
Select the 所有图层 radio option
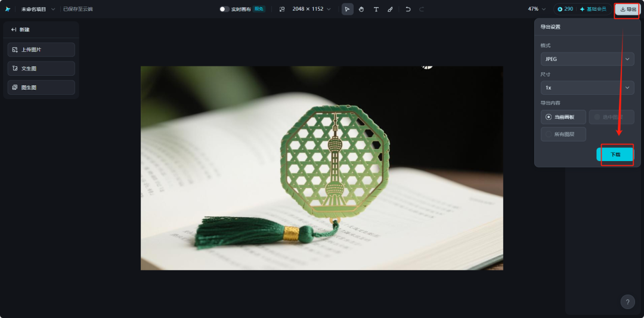coord(563,134)
